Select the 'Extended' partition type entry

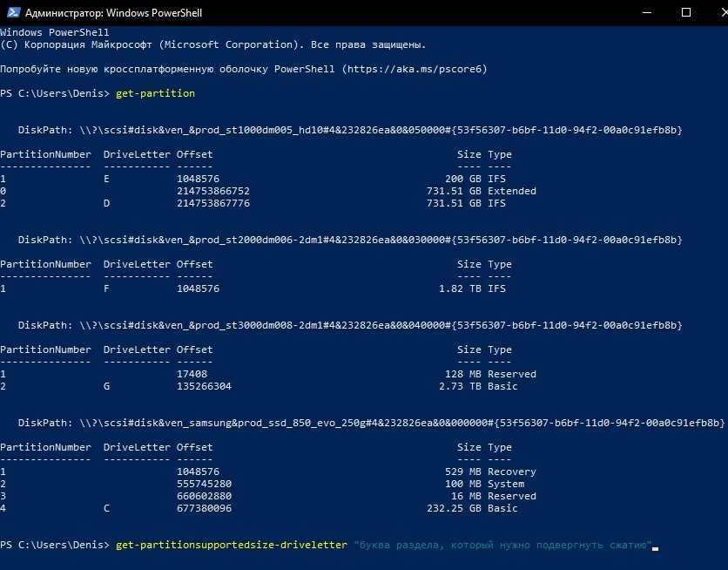click(x=512, y=191)
